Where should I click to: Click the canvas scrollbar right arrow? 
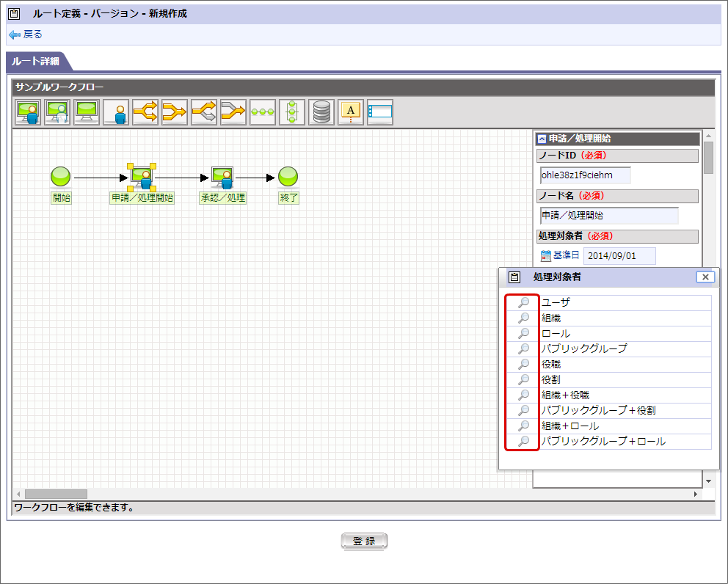pos(696,494)
